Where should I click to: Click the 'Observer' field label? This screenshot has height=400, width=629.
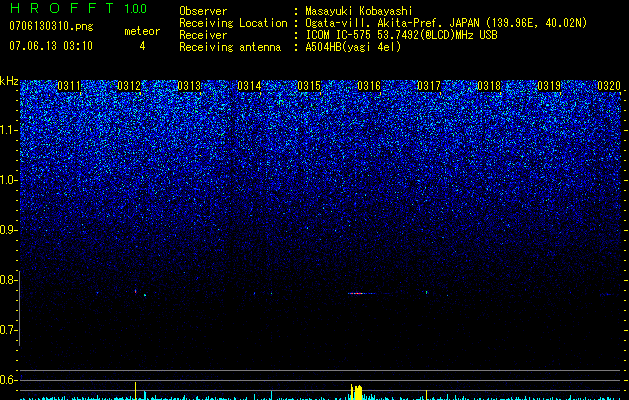coord(203,11)
